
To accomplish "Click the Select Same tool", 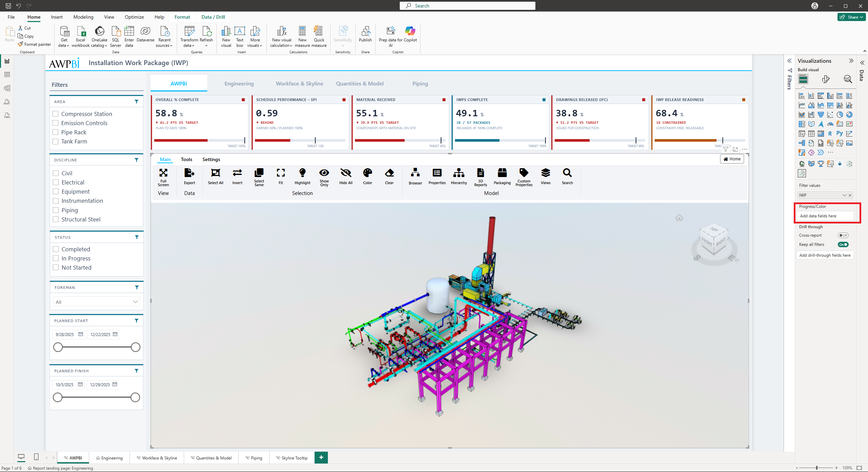I will (259, 177).
